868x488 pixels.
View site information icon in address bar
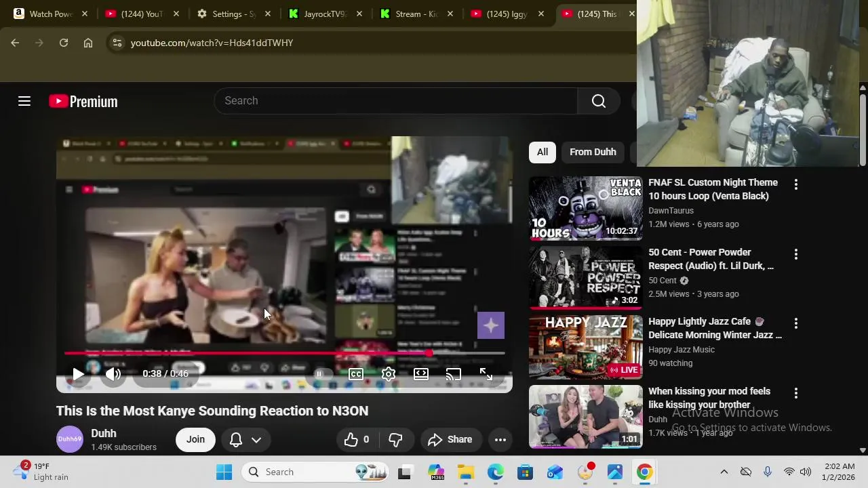tap(117, 43)
